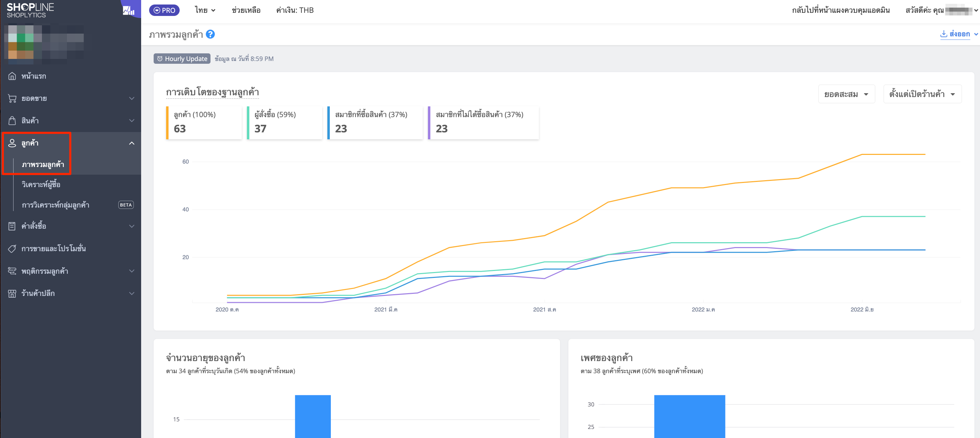Expand the สินค้า sidebar section

132,121
